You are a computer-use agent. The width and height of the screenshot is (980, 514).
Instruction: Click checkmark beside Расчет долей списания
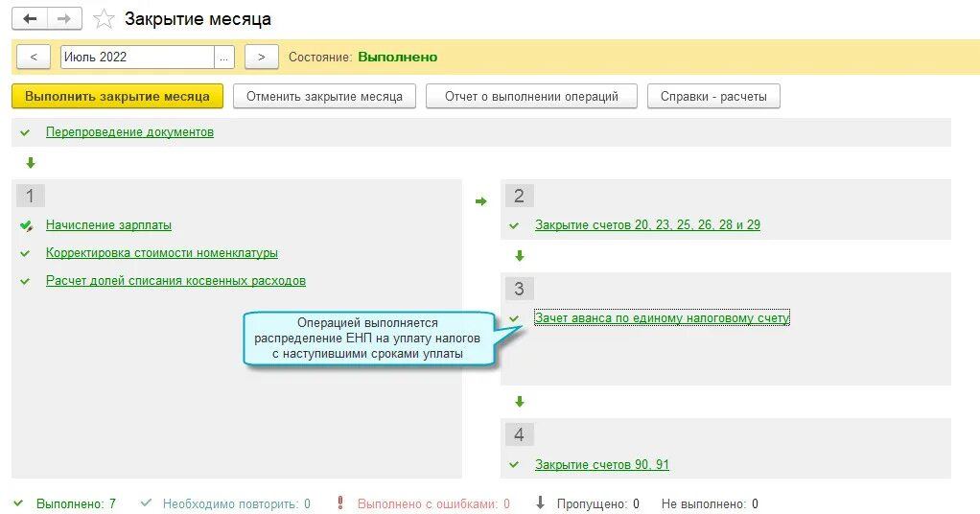(x=25, y=281)
